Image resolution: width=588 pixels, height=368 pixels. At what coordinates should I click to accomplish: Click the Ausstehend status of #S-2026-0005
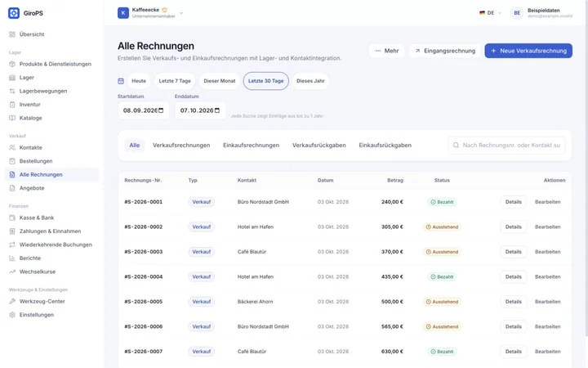[442, 302]
